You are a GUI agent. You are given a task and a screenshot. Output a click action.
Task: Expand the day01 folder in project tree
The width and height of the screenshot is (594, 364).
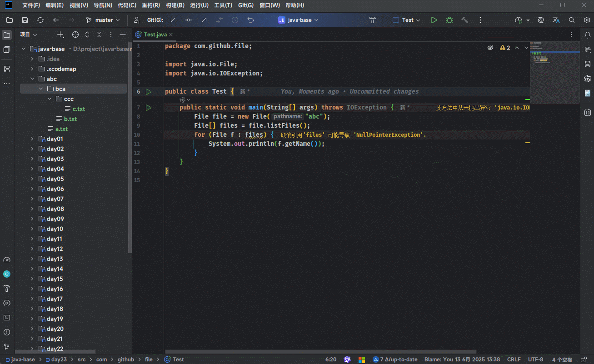point(32,139)
